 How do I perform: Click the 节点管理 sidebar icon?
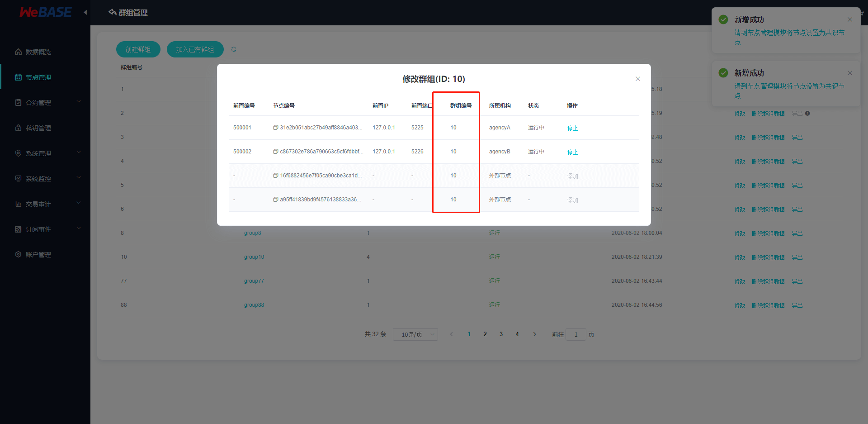coord(18,77)
